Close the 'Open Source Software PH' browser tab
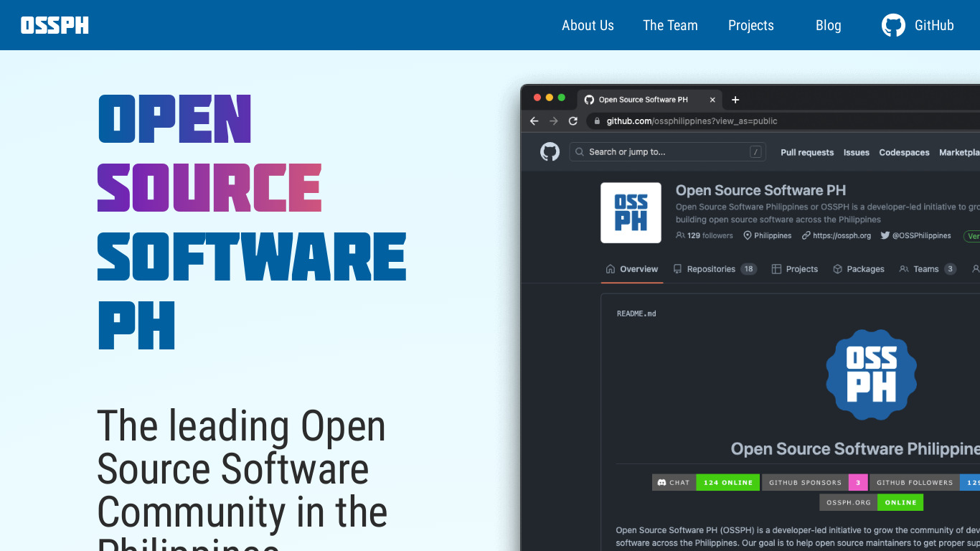The width and height of the screenshot is (980, 551). pos(712,100)
